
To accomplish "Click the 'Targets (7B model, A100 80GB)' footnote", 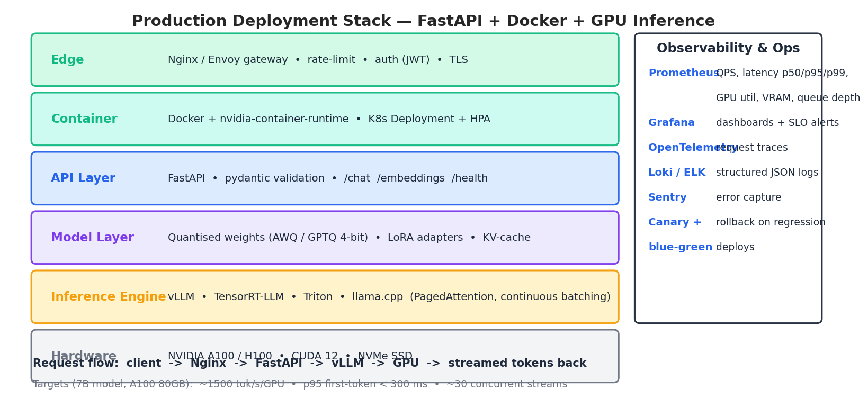I will (x=300, y=384).
